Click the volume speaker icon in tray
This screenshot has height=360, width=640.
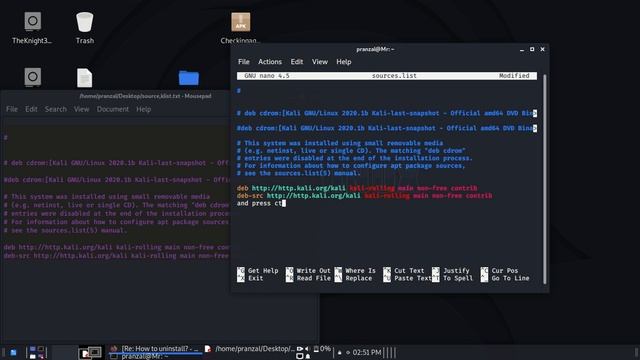coord(307,349)
